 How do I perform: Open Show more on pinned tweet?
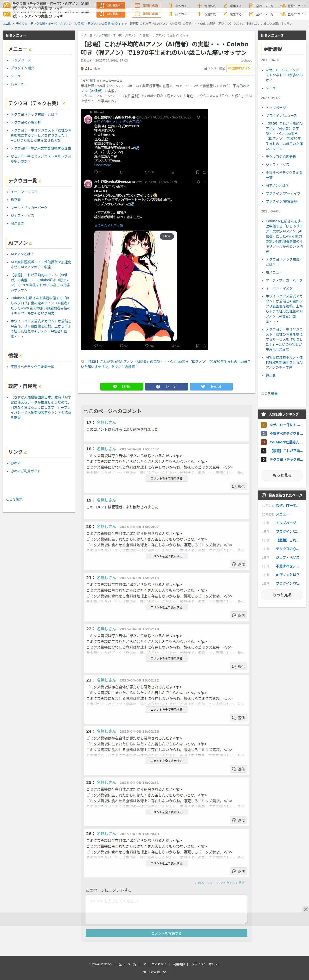click(x=103, y=165)
